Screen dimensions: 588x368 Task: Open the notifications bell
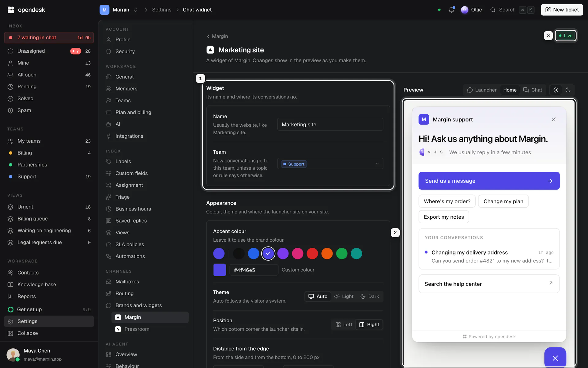451,10
